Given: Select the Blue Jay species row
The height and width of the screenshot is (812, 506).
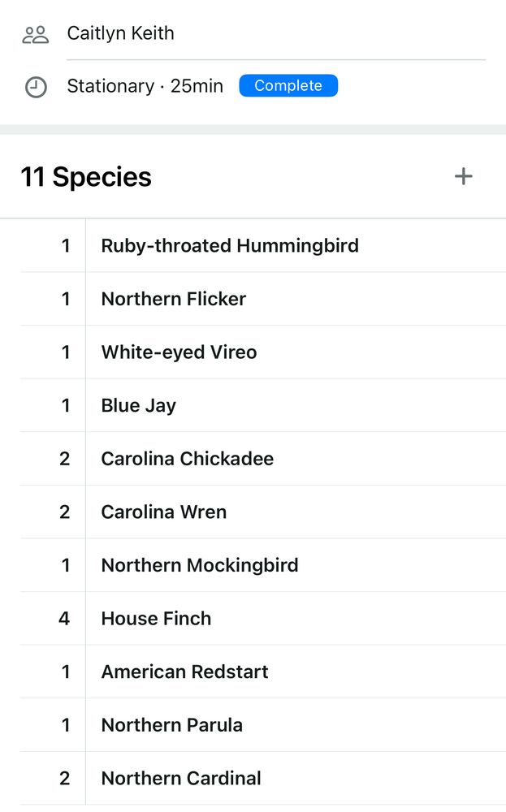Looking at the screenshot, I should (x=263, y=405).
